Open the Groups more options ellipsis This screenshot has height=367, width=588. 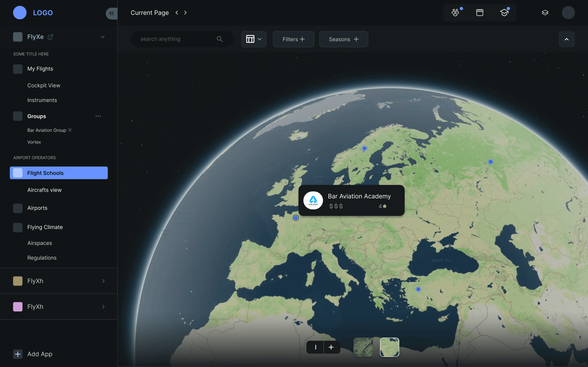98,116
